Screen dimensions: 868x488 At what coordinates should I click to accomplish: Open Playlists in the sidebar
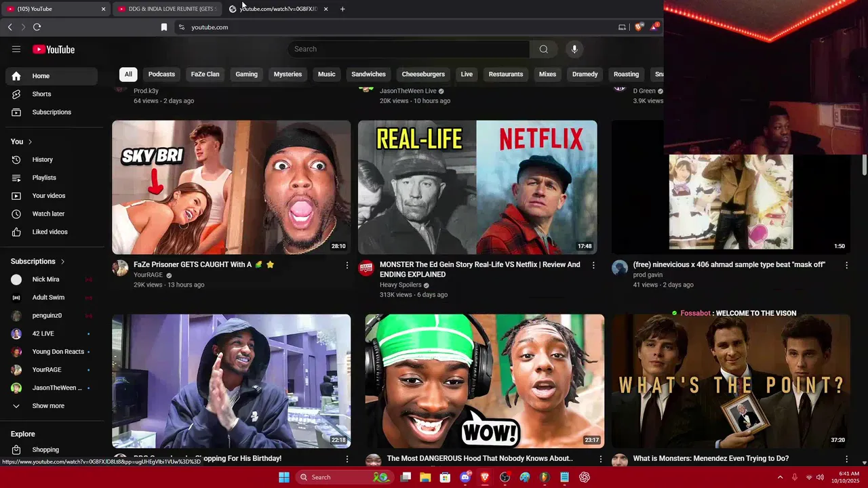[52, 178]
